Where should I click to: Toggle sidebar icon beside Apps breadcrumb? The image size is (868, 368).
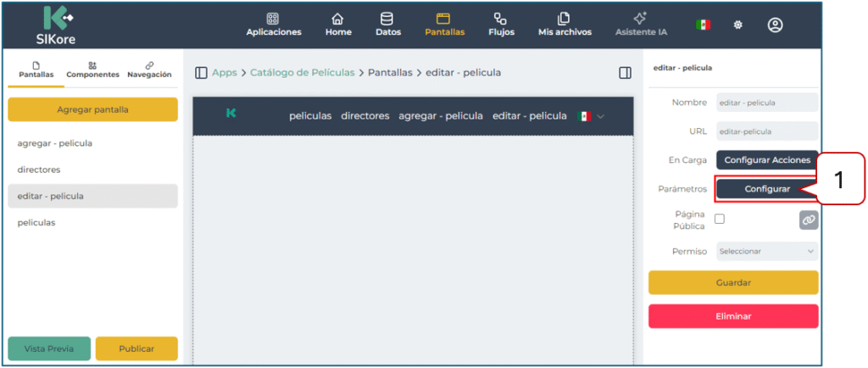click(201, 73)
